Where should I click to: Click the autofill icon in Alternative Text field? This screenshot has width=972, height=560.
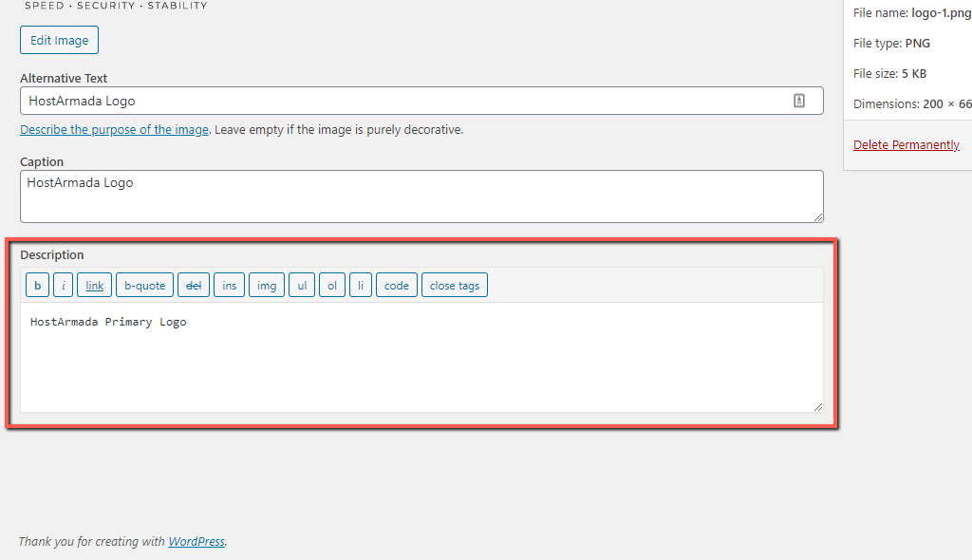click(799, 101)
